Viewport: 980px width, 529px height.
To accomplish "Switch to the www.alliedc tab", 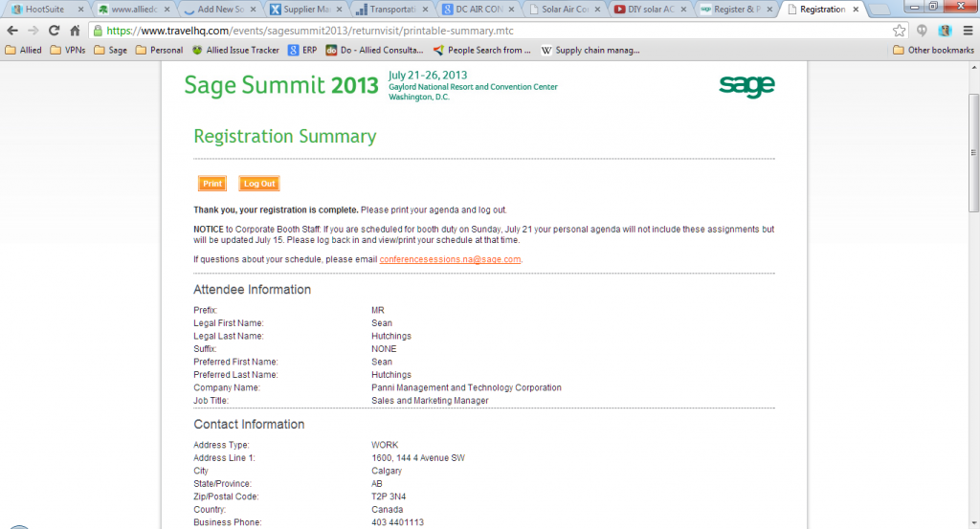I will (134, 10).
